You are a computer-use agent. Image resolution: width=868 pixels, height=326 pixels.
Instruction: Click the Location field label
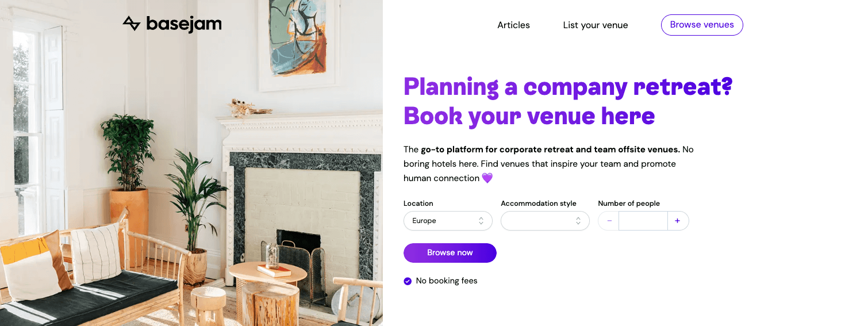(x=418, y=204)
